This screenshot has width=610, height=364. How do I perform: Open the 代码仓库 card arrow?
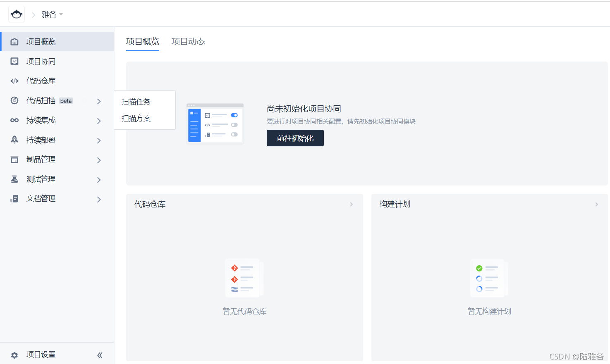tap(352, 204)
